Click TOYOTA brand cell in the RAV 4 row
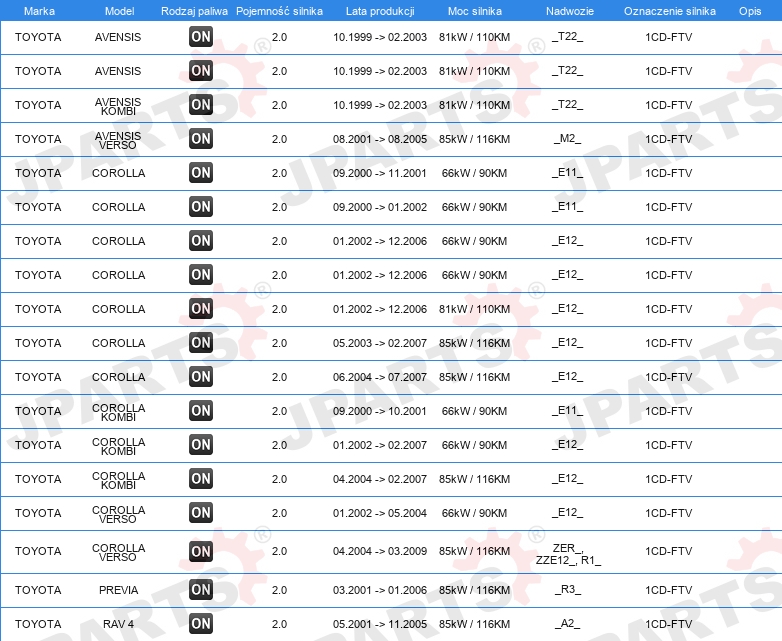The image size is (782, 641). [x=38, y=624]
